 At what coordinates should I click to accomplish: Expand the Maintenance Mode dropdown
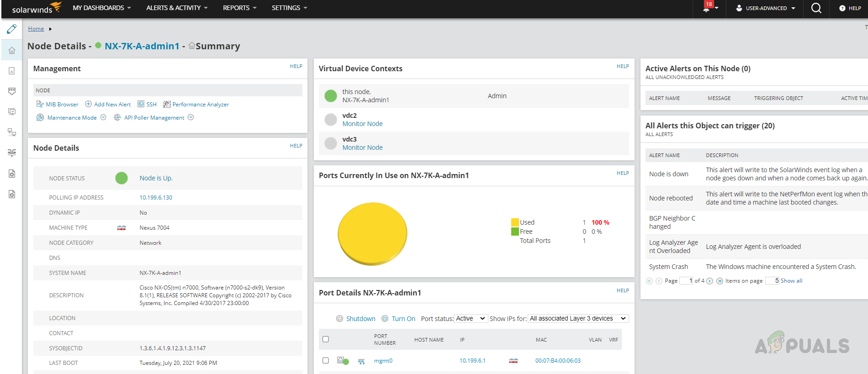tap(103, 117)
